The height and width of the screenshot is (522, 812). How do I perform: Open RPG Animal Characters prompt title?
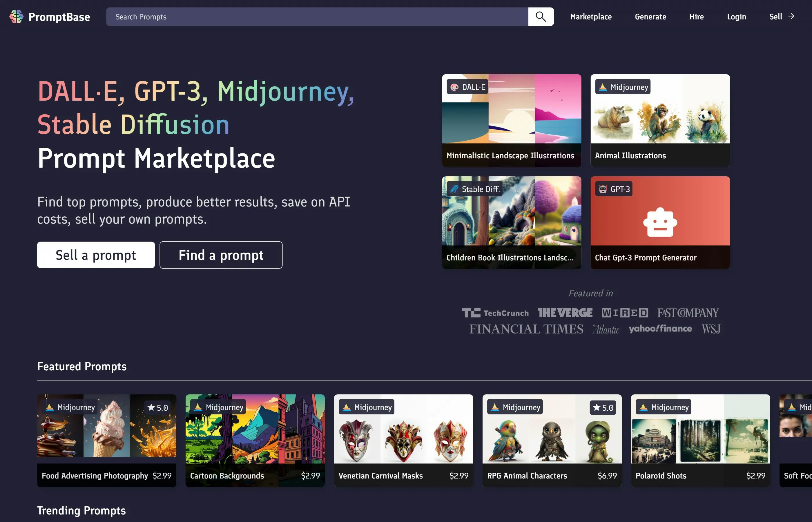click(x=527, y=476)
